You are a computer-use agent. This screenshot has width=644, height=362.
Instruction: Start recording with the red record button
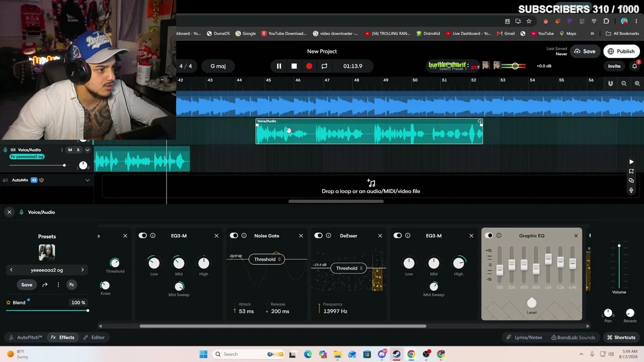(309, 66)
